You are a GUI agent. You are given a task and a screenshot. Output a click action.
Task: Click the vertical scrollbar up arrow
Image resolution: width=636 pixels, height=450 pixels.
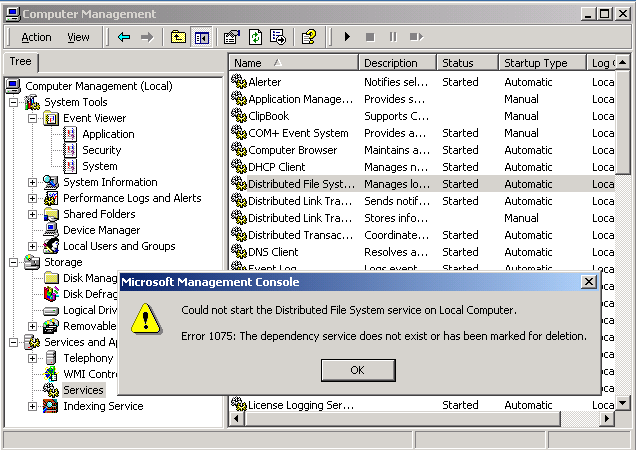(x=623, y=62)
